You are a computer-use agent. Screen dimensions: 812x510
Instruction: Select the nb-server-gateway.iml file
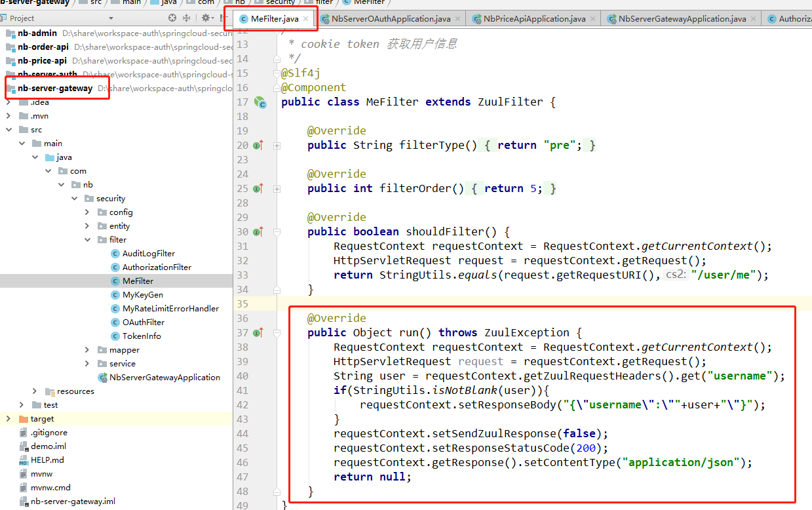tap(73, 501)
